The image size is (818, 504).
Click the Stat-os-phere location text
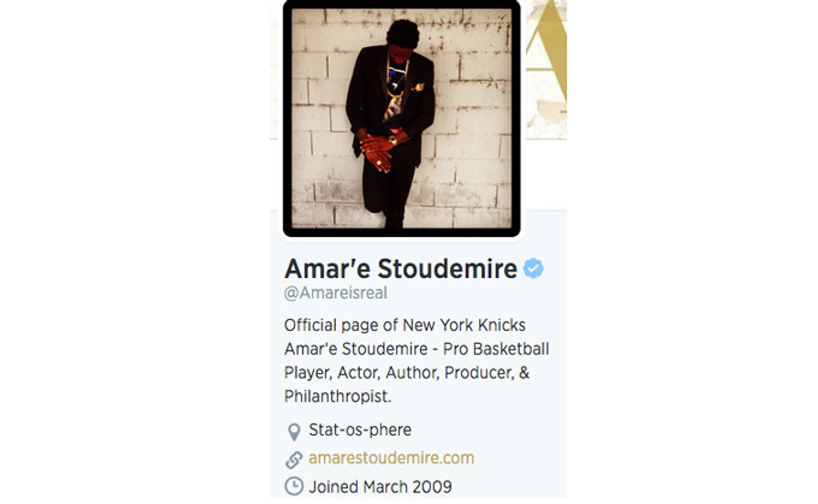tap(360, 430)
